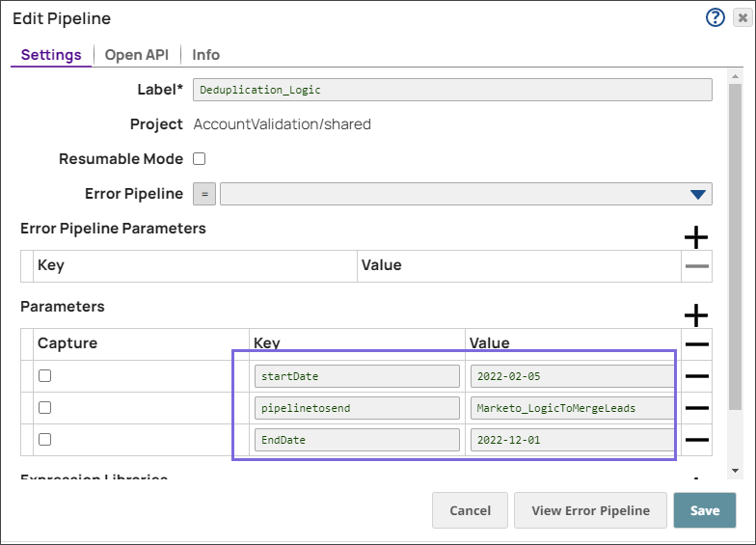Switch to the Open API tab
The image size is (756, 545).
pos(137,54)
